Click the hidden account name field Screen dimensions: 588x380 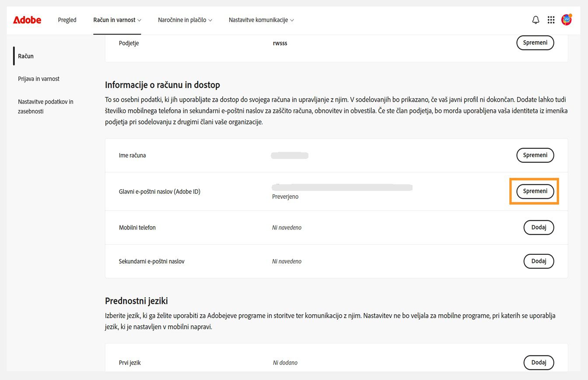pos(290,155)
